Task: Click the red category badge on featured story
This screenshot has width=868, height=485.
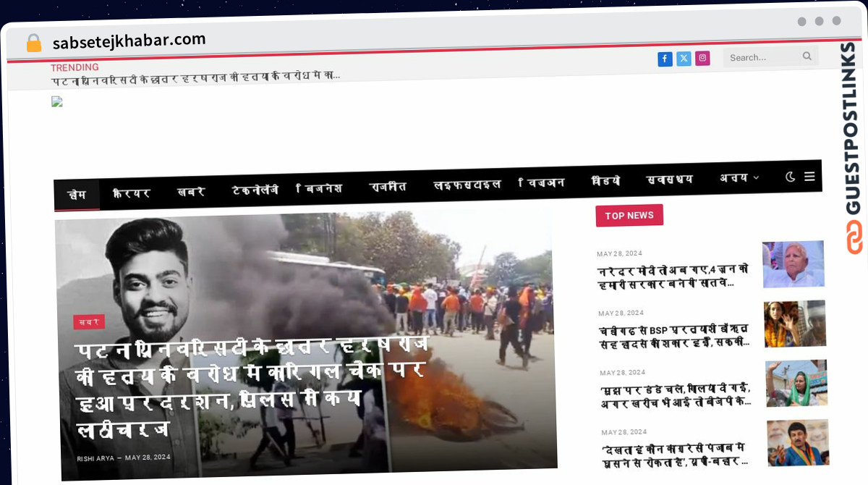Action: (89, 321)
